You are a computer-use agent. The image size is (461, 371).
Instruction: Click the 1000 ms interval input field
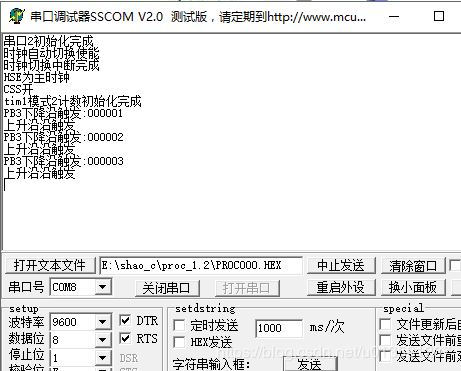click(279, 328)
